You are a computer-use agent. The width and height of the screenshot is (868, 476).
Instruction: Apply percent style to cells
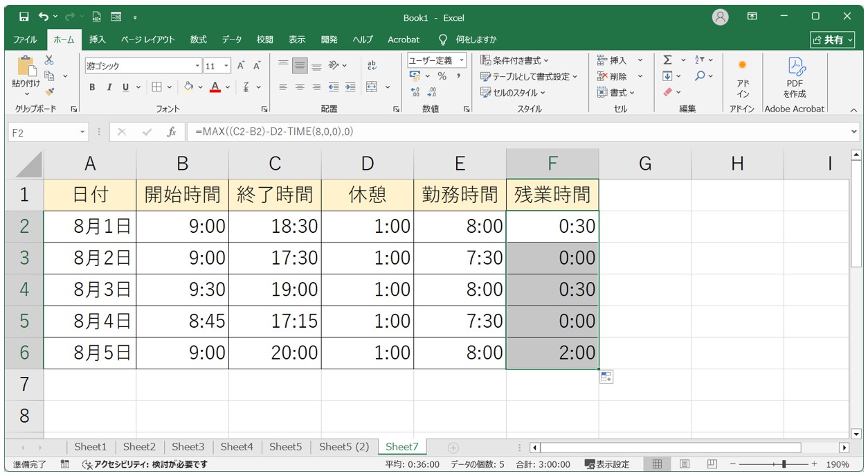click(x=442, y=76)
